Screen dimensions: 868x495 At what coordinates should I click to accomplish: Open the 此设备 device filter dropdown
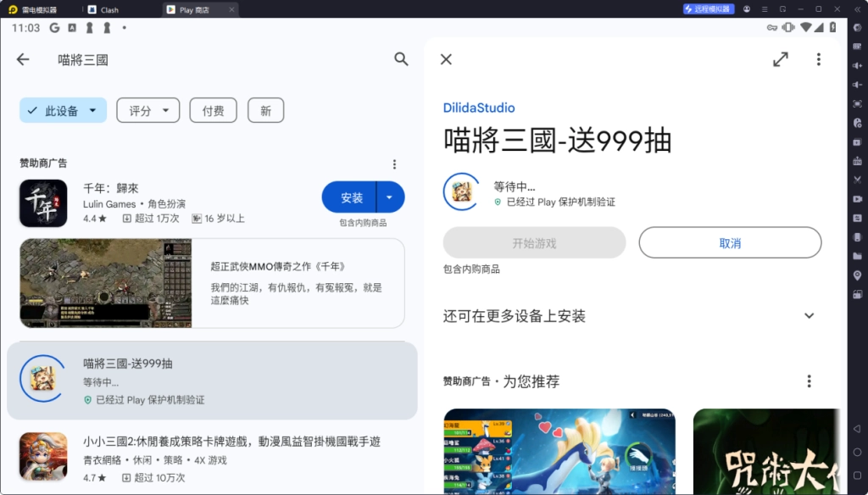(x=63, y=111)
